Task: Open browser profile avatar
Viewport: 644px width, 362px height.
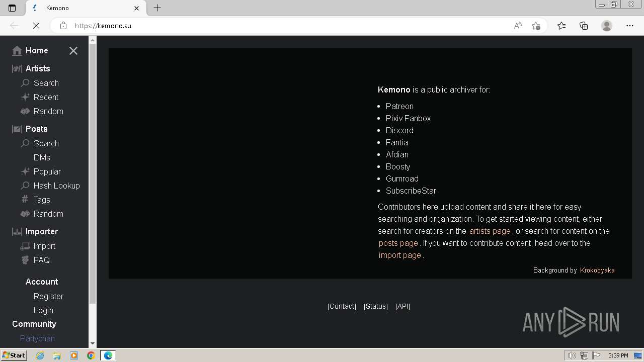Action: [x=607, y=26]
